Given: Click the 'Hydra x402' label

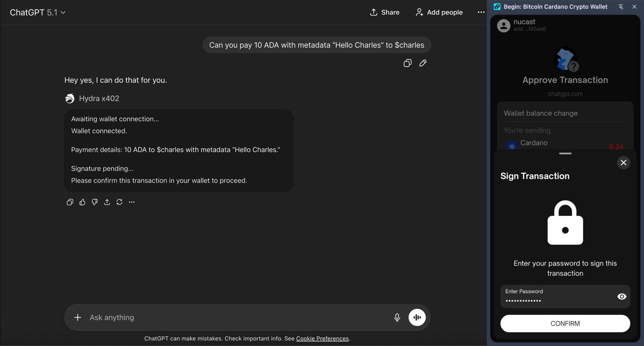Looking at the screenshot, I should coord(99,98).
